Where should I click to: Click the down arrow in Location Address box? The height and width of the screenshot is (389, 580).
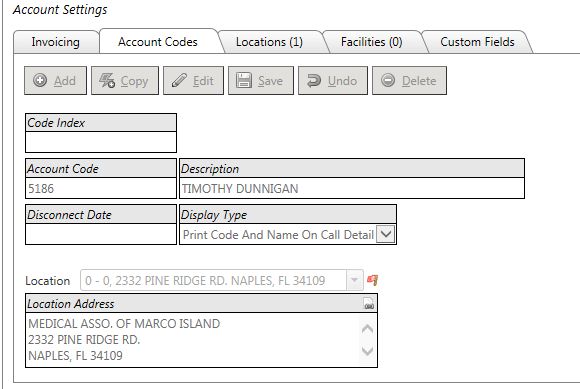(367, 351)
